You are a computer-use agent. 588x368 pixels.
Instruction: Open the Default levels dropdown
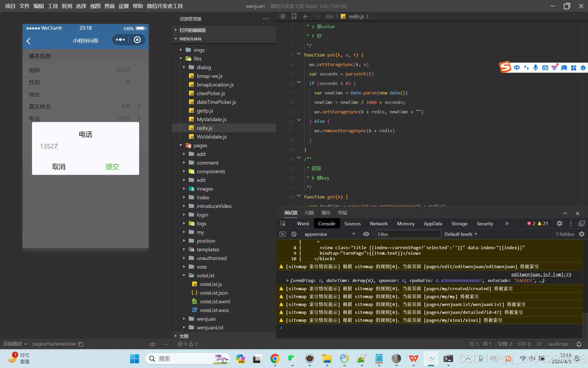pyautogui.click(x=461, y=234)
